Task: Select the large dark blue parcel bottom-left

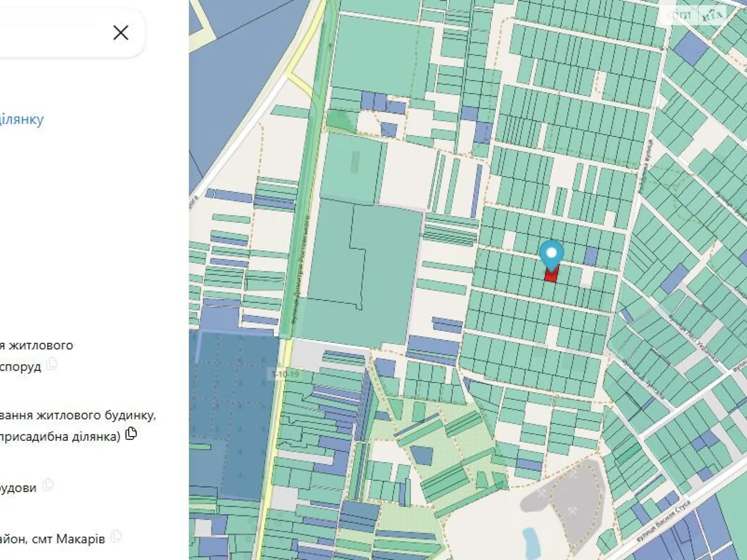Action: [233, 411]
